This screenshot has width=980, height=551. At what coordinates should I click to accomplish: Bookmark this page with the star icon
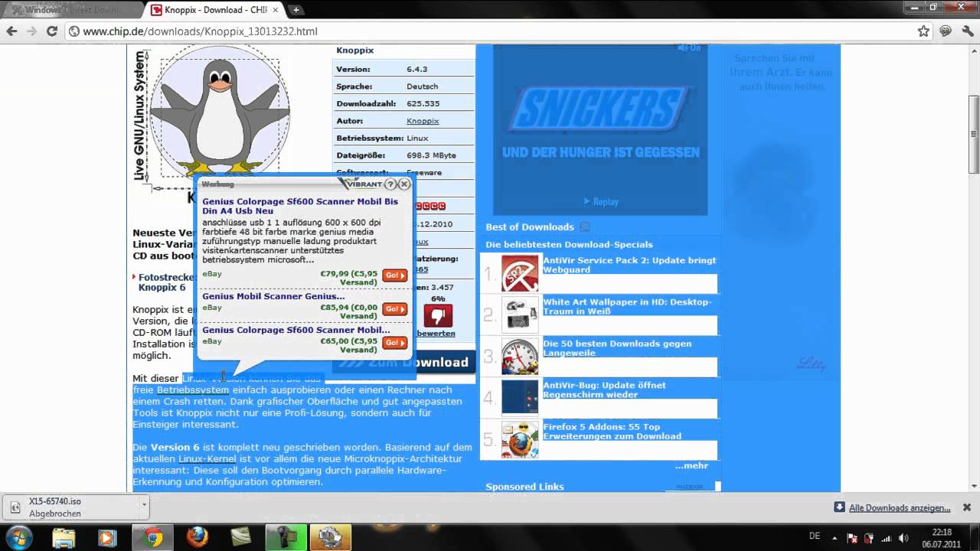click(924, 31)
